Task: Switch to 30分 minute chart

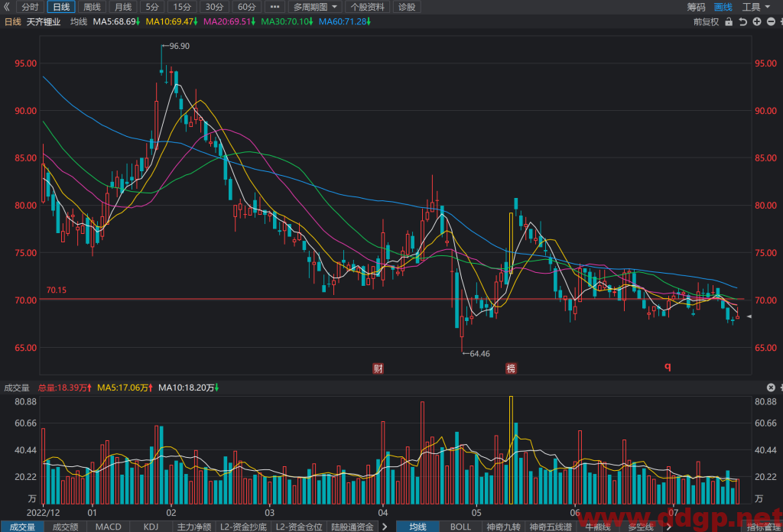Action: 214,7
